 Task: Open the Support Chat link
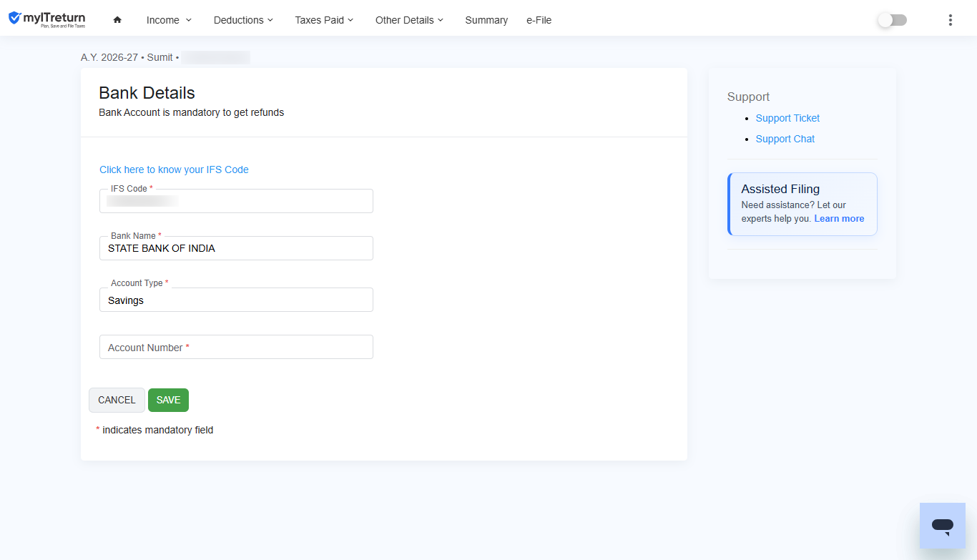click(785, 139)
